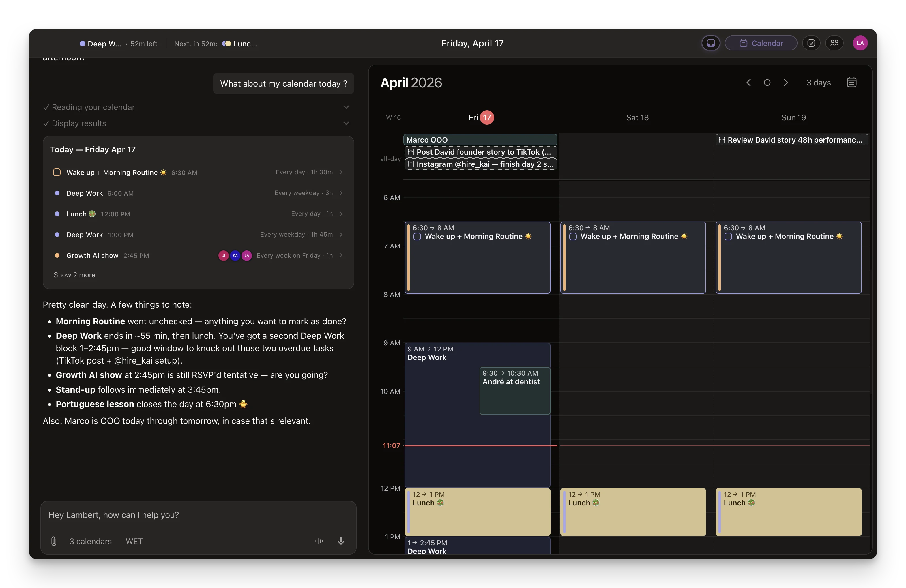The width and height of the screenshot is (906, 588).
Task: Jump to today with circle icon
Action: click(767, 83)
